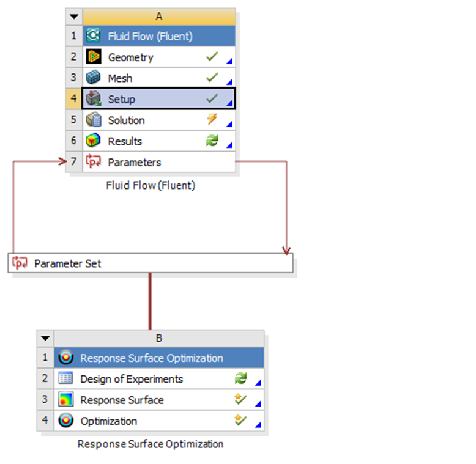The image size is (476, 464).
Task: Select the Results cell label
Action: 125,141
